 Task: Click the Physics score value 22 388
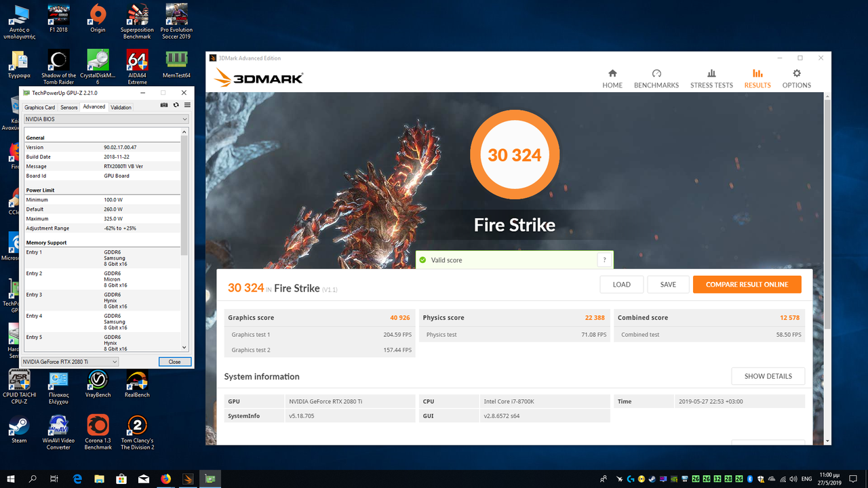(x=595, y=318)
